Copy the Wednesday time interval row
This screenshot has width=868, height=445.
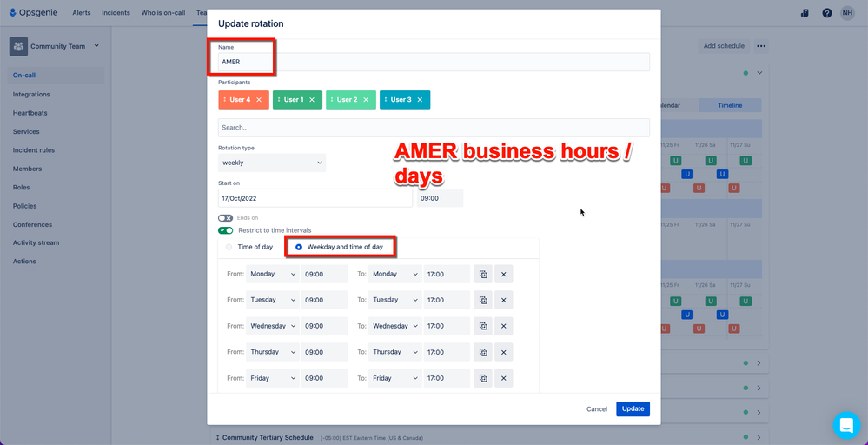click(483, 326)
